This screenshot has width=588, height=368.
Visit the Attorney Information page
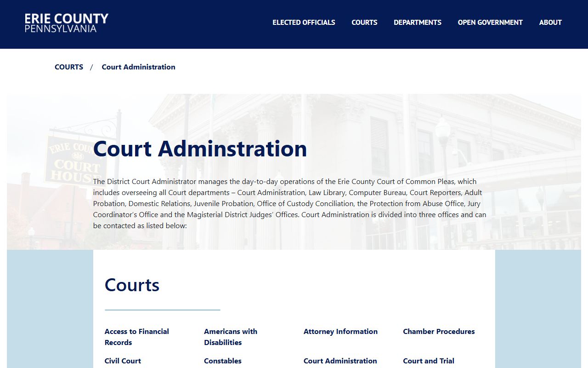(x=340, y=331)
